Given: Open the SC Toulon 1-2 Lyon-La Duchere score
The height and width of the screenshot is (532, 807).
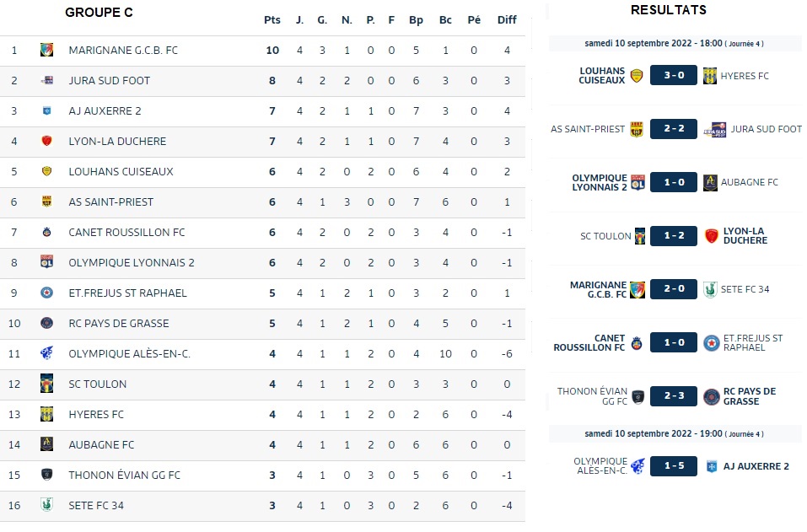Looking at the screenshot, I should (674, 235).
